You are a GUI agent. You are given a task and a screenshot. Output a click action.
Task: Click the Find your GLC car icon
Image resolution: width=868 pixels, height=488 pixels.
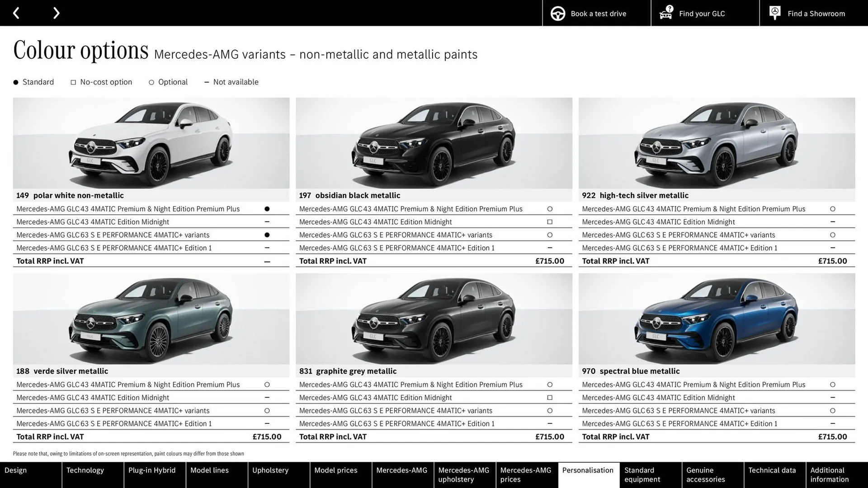tap(665, 14)
